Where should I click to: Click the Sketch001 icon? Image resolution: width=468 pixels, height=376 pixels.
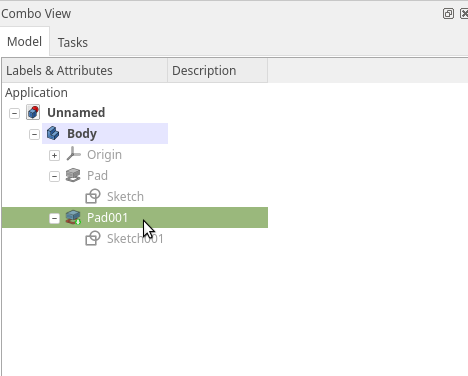93,238
